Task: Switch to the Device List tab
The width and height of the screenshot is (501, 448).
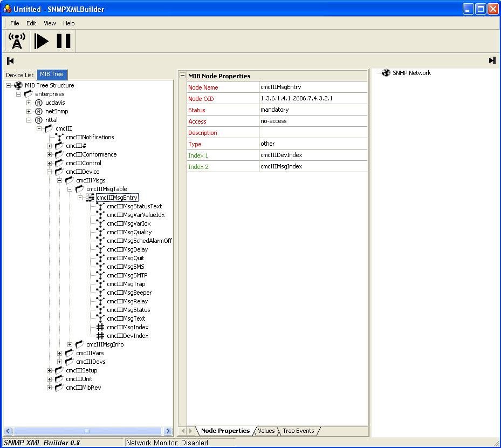Action: pyautogui.click(x=20, y=75)
